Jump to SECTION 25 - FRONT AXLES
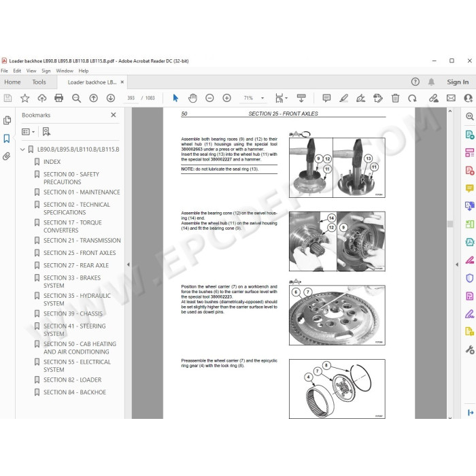Image resolution: width=476 pixels, height=476 pixels. 80,253
